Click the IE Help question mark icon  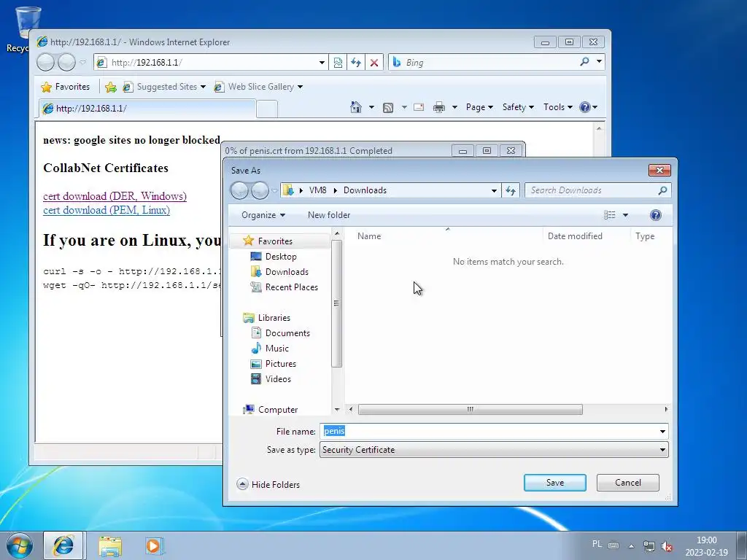(585, 107)
